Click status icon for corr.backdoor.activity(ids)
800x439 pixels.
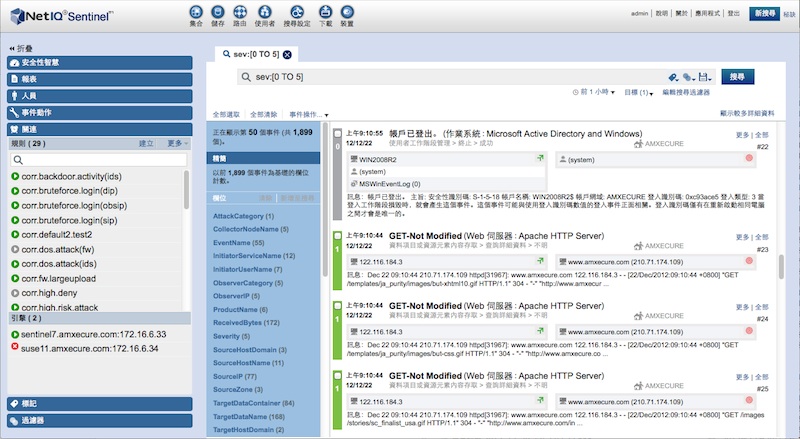15,176
